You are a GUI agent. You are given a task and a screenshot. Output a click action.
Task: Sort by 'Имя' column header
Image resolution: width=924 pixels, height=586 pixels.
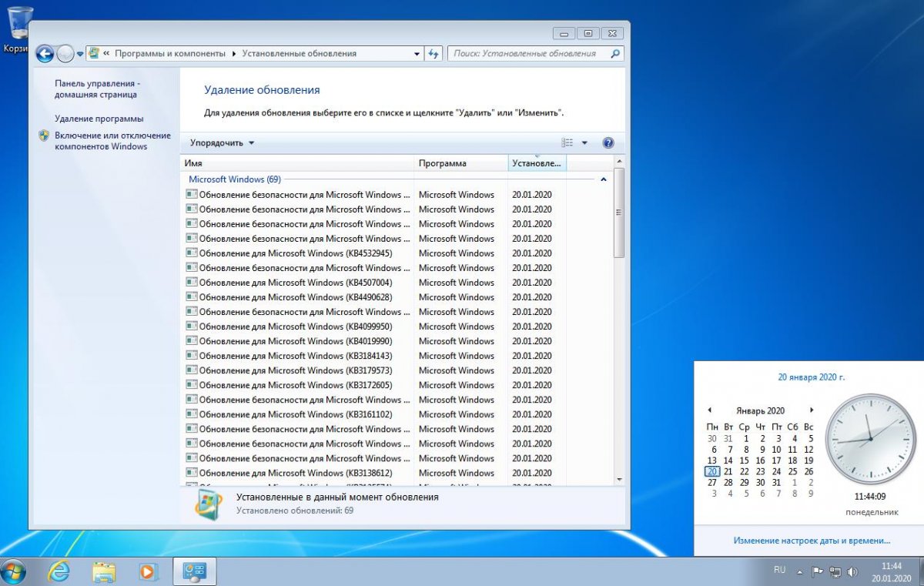click(x=298, y=163)
